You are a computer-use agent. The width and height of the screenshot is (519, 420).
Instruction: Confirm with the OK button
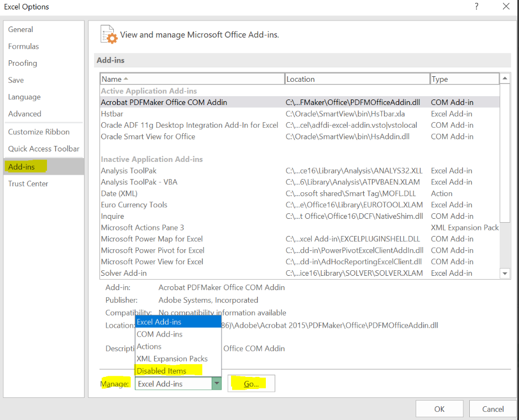(x=439, y=409)
